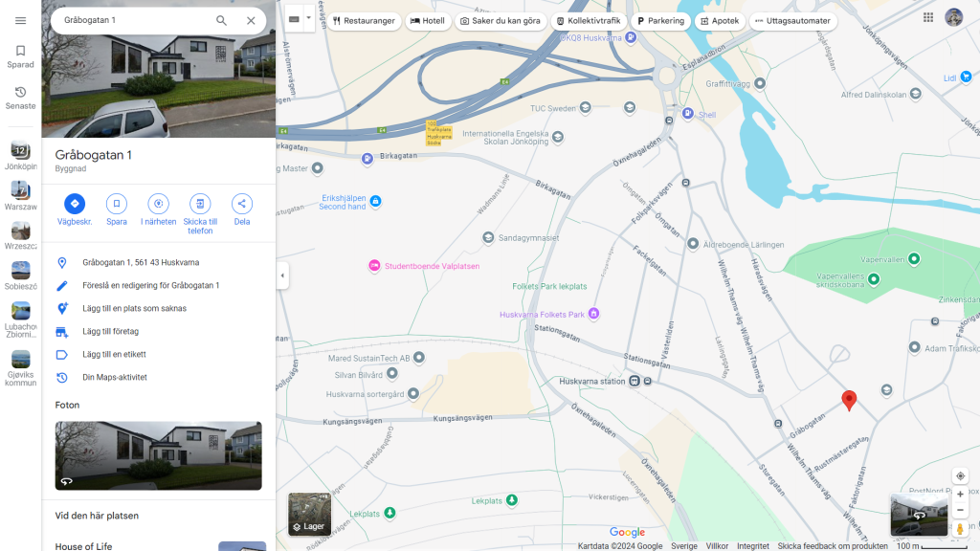Select Uttagsautomater chip
Viewport: 980px width, 551px height.
[792, 21]
